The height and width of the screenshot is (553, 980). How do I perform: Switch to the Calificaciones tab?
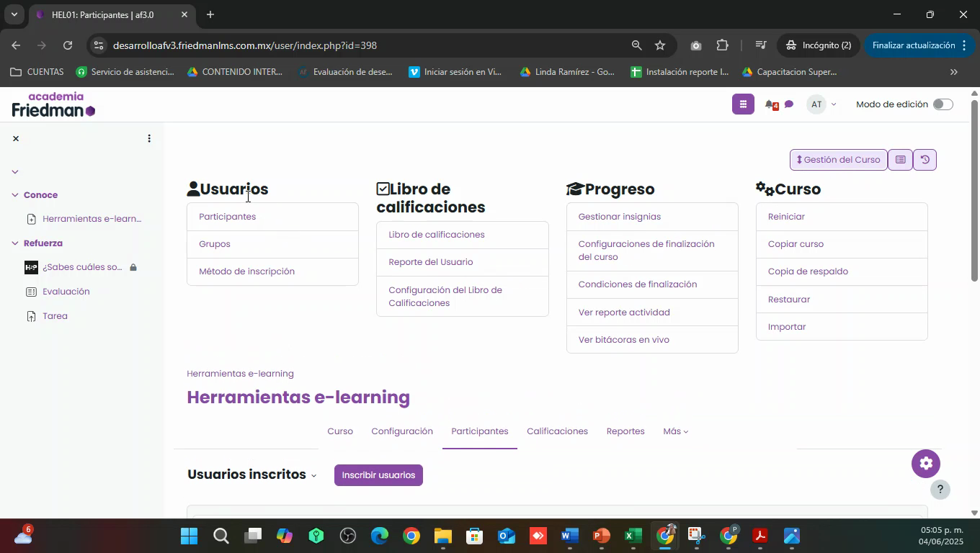point(557,431)
